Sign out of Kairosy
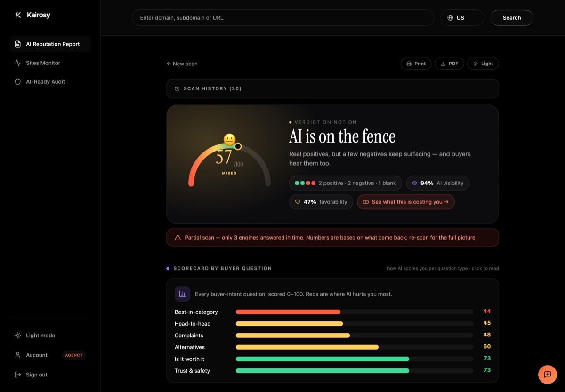This screenshot has height=392, width=565. pyautogui.click(x=50, y=375)
